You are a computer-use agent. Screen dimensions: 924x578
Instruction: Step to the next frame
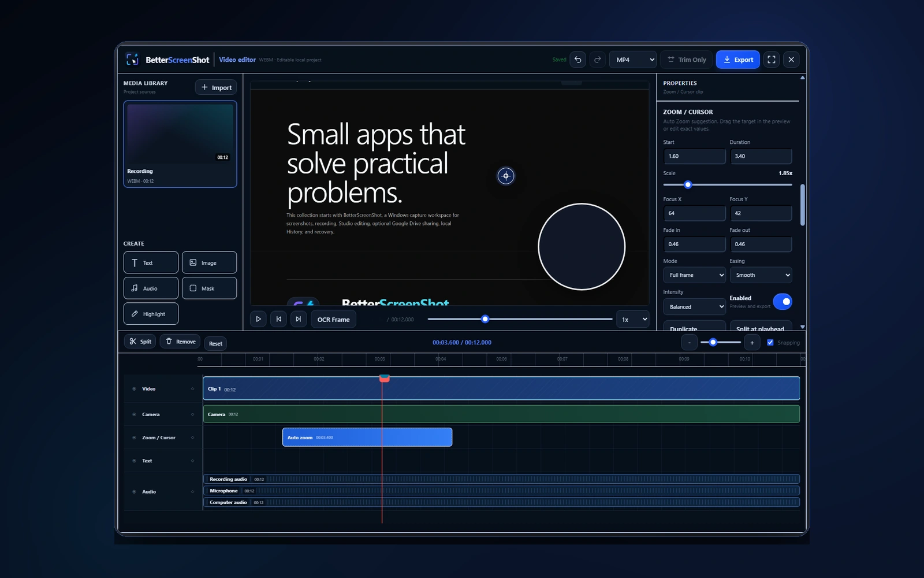[x=298, y=319]
